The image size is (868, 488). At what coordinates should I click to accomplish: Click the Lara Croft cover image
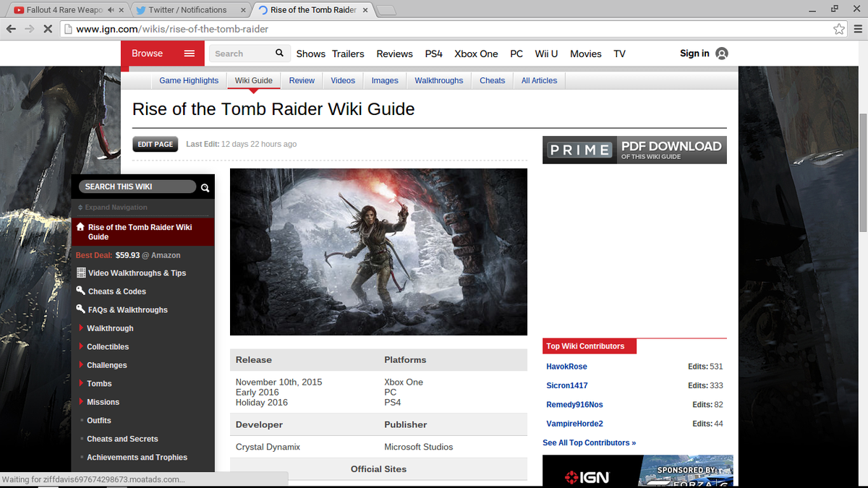click(x=378, y=252)
